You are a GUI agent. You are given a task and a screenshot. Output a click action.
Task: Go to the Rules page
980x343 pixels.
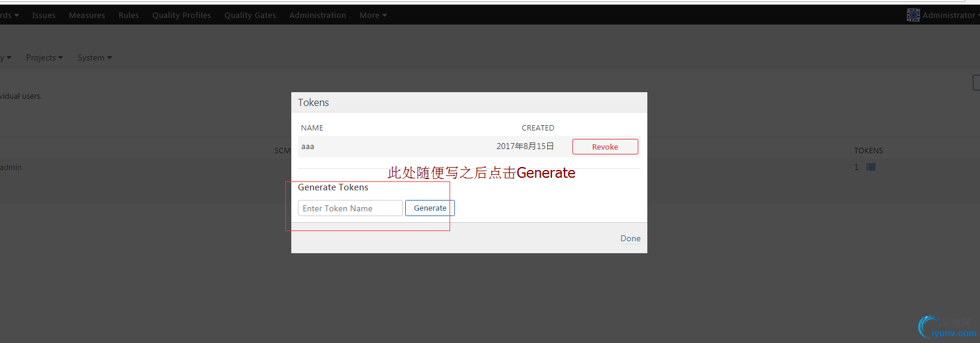pos(129,15)
